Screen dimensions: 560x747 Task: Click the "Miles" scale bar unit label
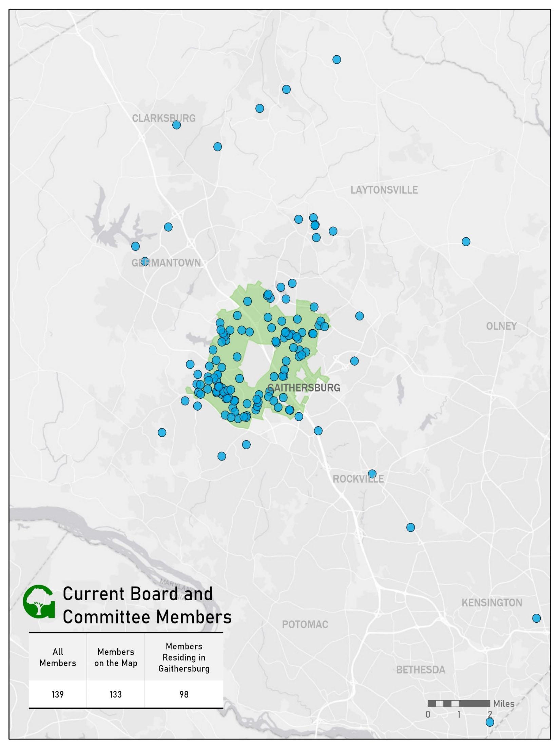coord(504,704)
